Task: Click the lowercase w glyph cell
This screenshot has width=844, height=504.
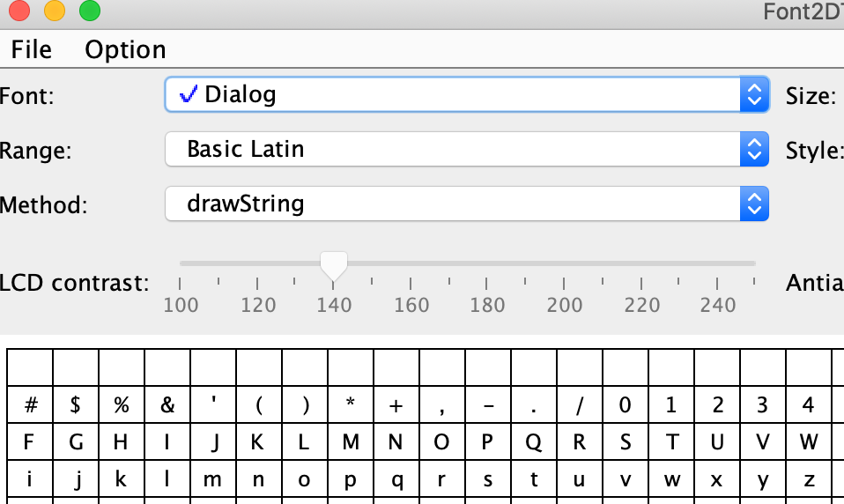Action: click(671, 479)
